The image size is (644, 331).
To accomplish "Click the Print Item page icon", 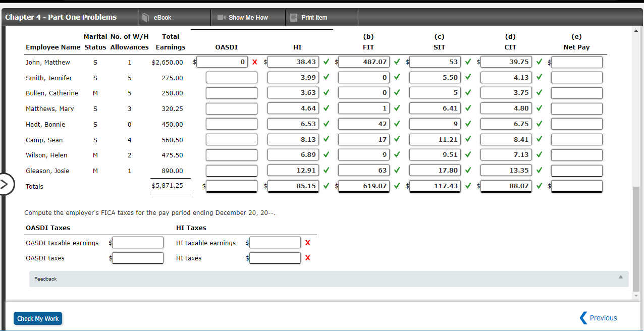I will tap(294, 18).
